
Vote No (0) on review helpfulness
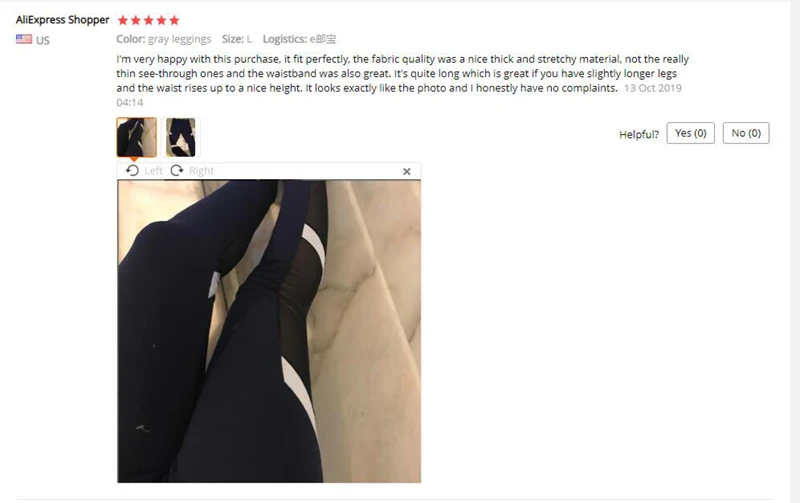746,133
